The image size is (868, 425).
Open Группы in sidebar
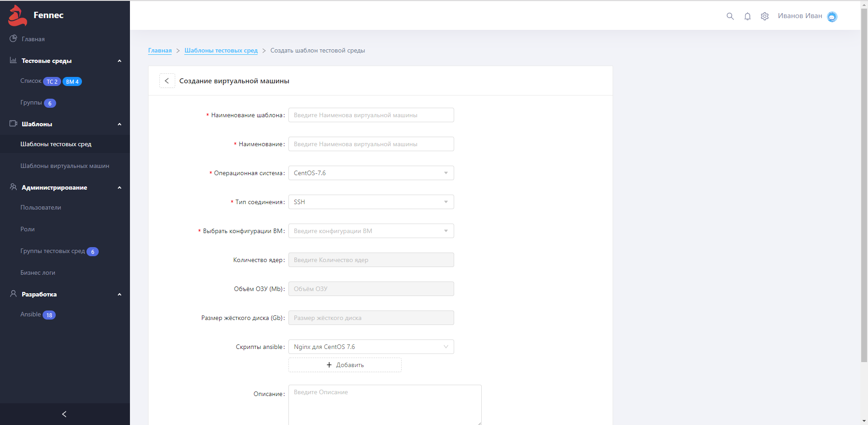pyautogui.click(x=31, y=102)
